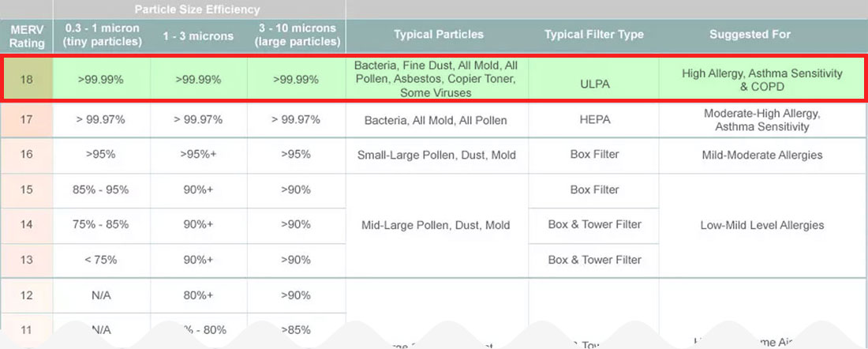Click the HEPA filter type cell
Viewport: 868px width, 349px height.
coord(594,120)
